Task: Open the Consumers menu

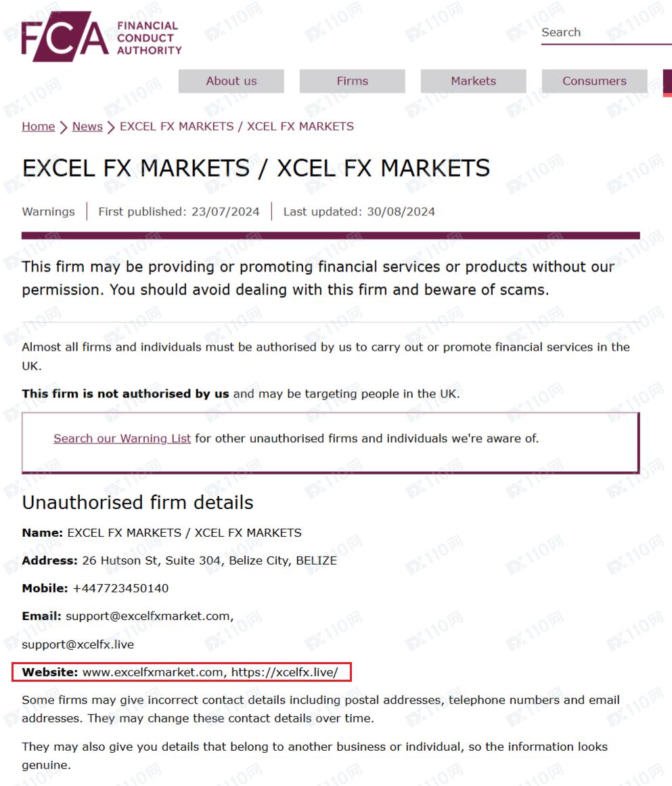Action: (594, 81)
